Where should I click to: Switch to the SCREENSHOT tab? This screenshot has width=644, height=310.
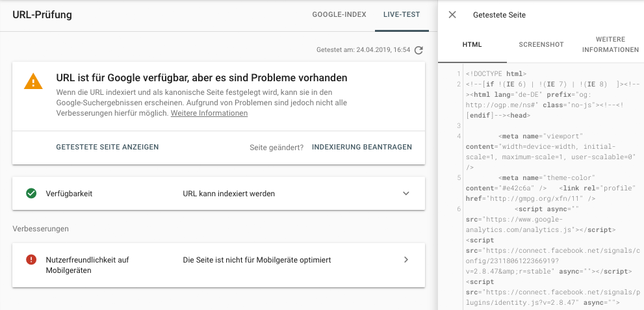click(x=541, y=45)
